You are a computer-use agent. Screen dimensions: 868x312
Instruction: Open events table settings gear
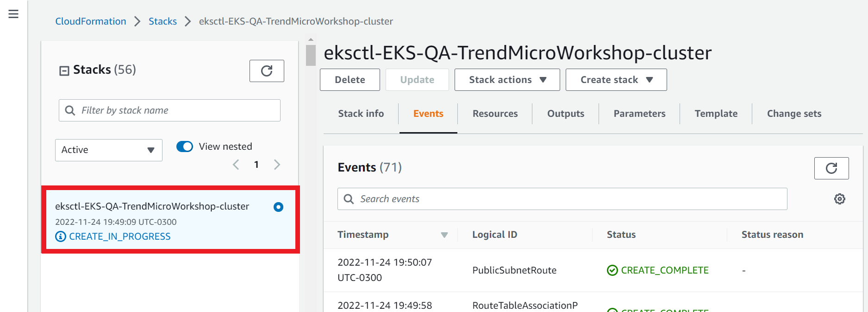point(840,199)
